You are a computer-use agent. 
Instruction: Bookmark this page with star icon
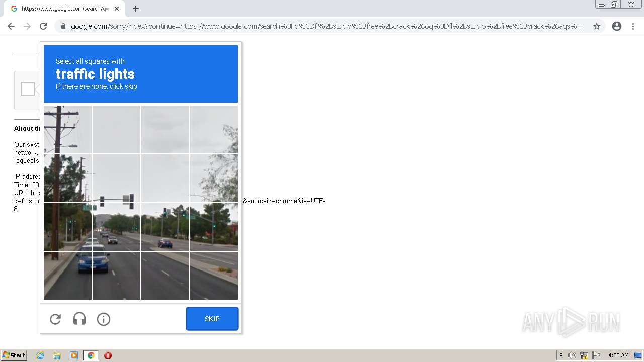(x=597, y=26)
